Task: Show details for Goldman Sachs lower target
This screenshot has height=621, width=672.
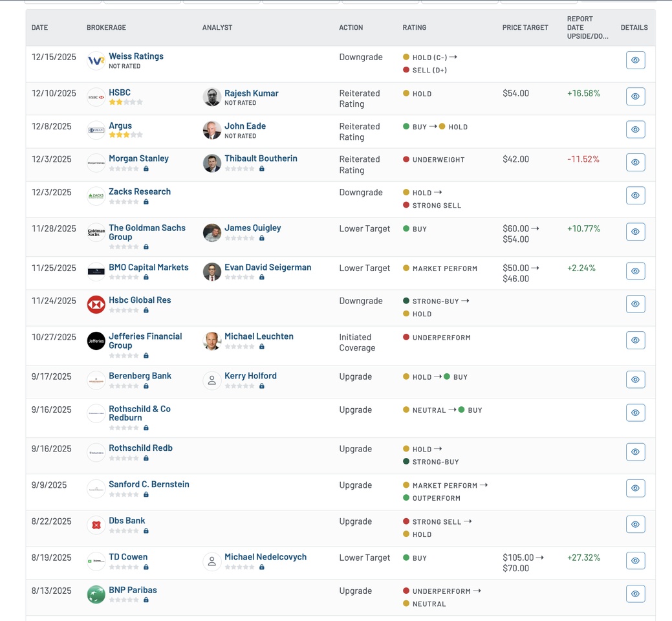Action: 635,232
